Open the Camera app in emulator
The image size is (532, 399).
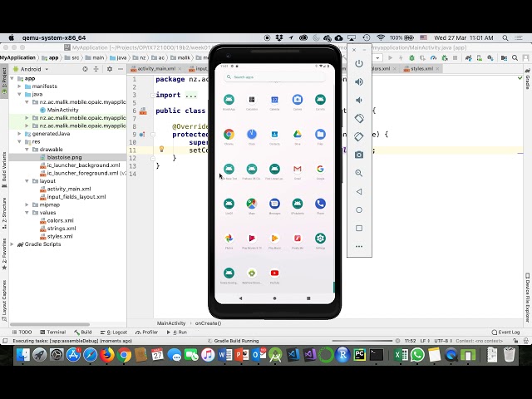tap(298, 100)
